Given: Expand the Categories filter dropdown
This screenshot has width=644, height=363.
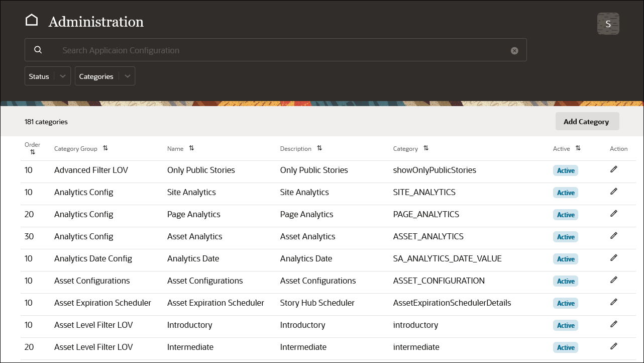Looking at the screenshot, I should 104,76.
